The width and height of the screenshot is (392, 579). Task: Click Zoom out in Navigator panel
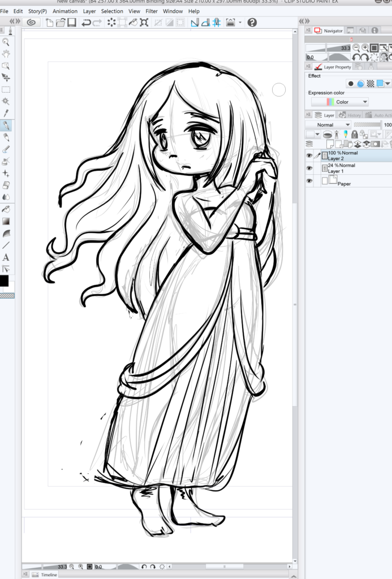pos(356,47)
